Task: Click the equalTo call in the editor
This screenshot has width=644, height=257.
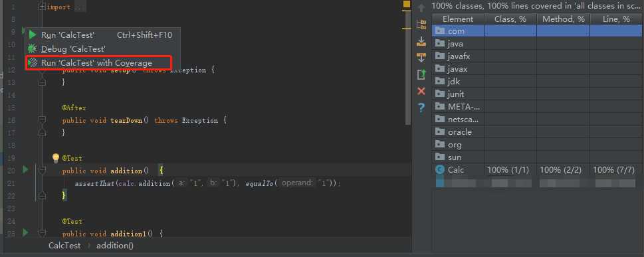Action: pyautogui.click(x=260, y=183)
